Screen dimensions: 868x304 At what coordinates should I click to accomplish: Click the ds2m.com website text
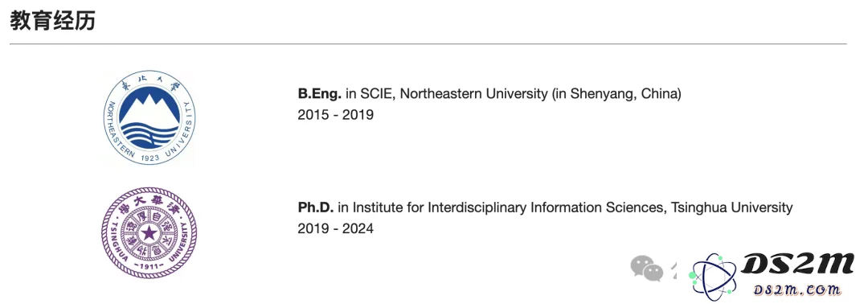click(797, 289)
